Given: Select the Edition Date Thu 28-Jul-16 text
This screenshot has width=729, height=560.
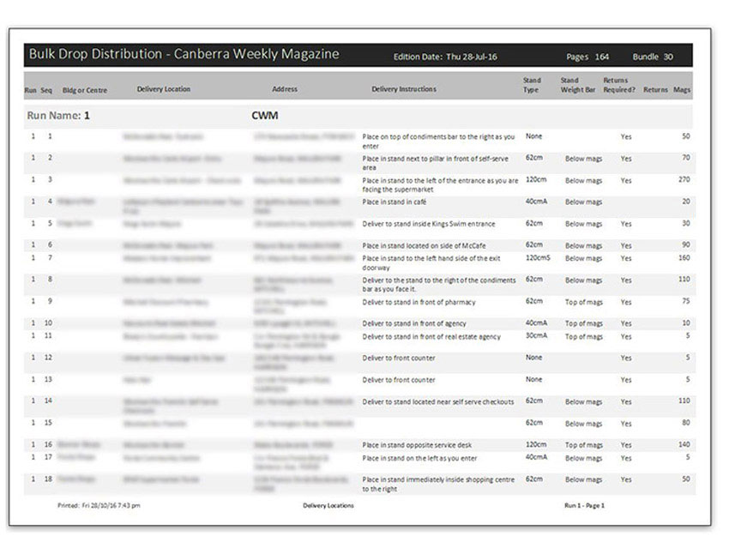Looking at the screenshot, I should click(445, 57).
